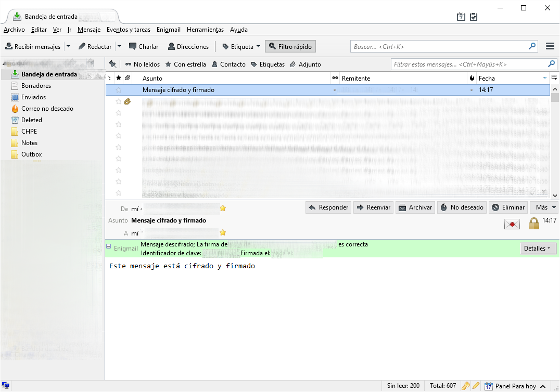Open the Etiqueta dropdown
560x392 pixels.
(x=241, y=47)
